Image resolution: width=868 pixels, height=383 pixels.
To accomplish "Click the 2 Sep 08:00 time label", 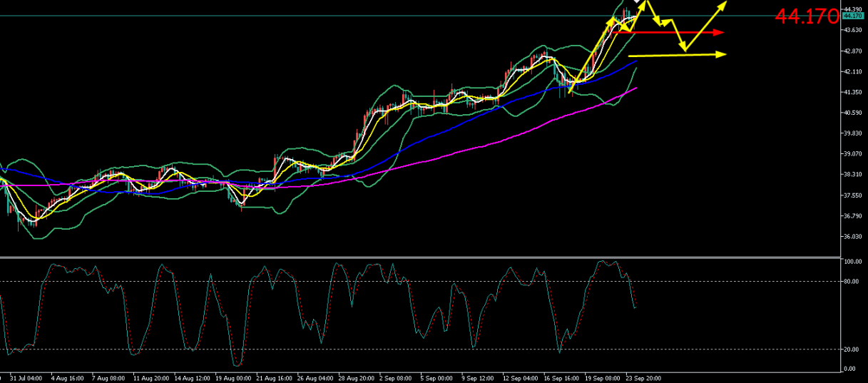I will (394, 378).
